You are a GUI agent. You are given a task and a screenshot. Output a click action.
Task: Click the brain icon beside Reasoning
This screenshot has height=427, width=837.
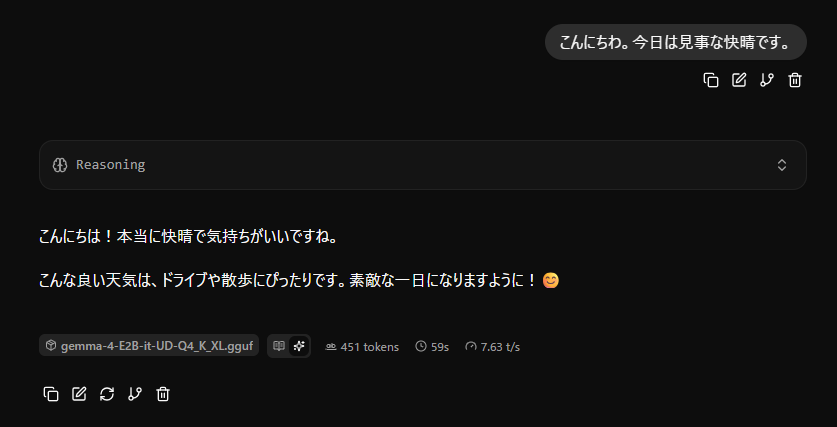coord(60,165)
